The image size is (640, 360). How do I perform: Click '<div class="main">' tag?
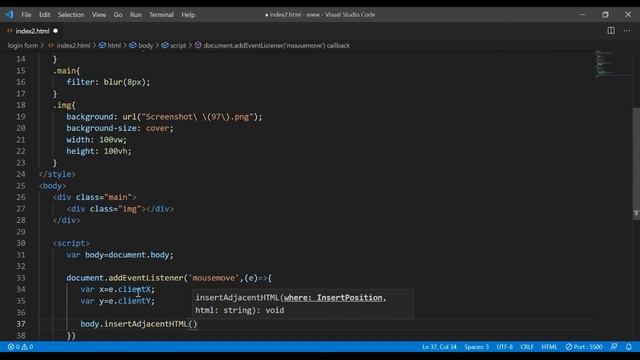coord(94,197)
